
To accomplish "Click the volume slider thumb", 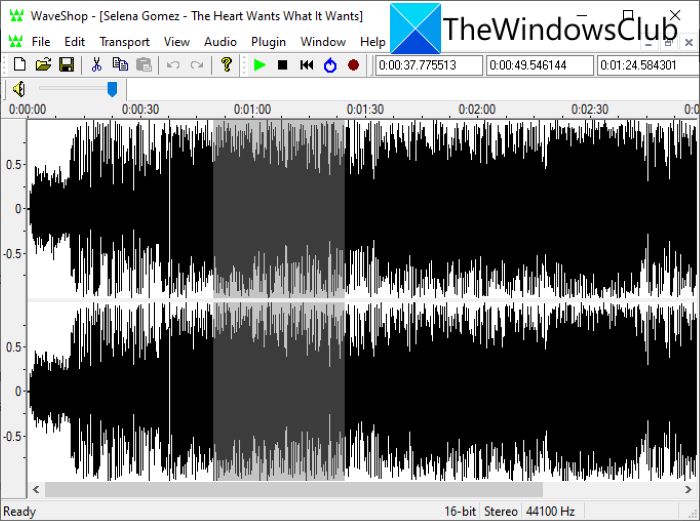I will tap(112, 89).
